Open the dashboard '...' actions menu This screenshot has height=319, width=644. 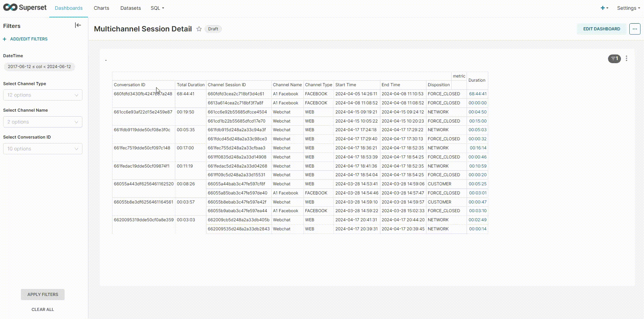coord(635,29)
